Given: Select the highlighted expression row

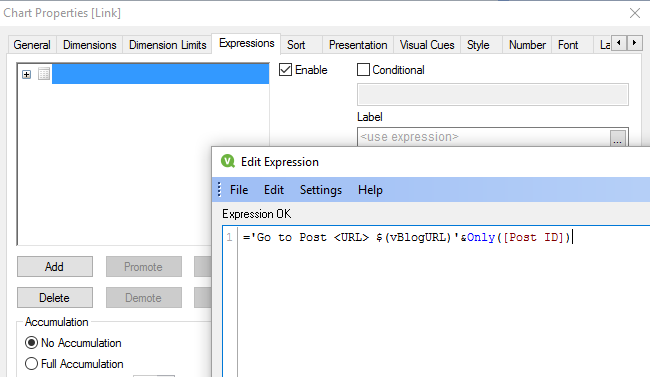Looking at the screenshot, I should pos(160,74).
